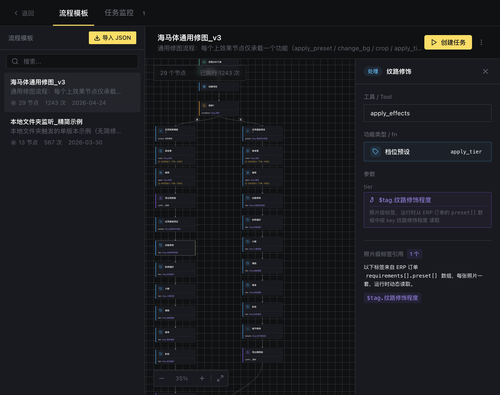Viewport: 500px width, 395px height.
Task: Close the 纹路修饰 properties panel
Action: point(485,71)
